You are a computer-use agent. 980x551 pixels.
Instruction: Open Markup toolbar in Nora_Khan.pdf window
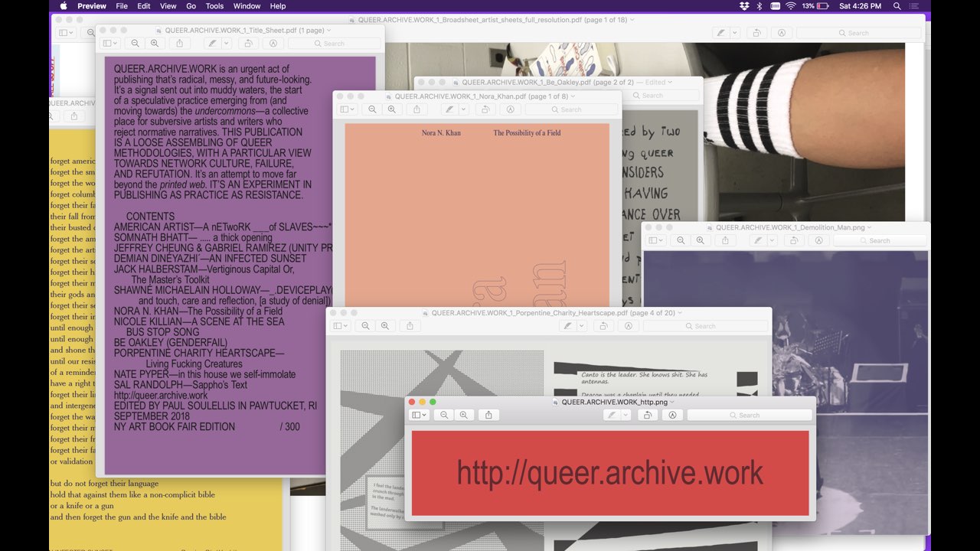pos(510,109)
